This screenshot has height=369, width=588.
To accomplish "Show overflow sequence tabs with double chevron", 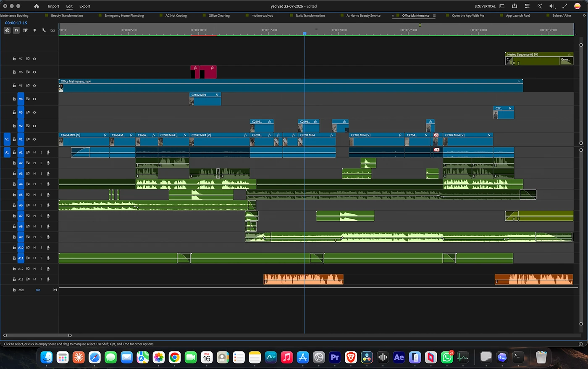I will [584, 16].
